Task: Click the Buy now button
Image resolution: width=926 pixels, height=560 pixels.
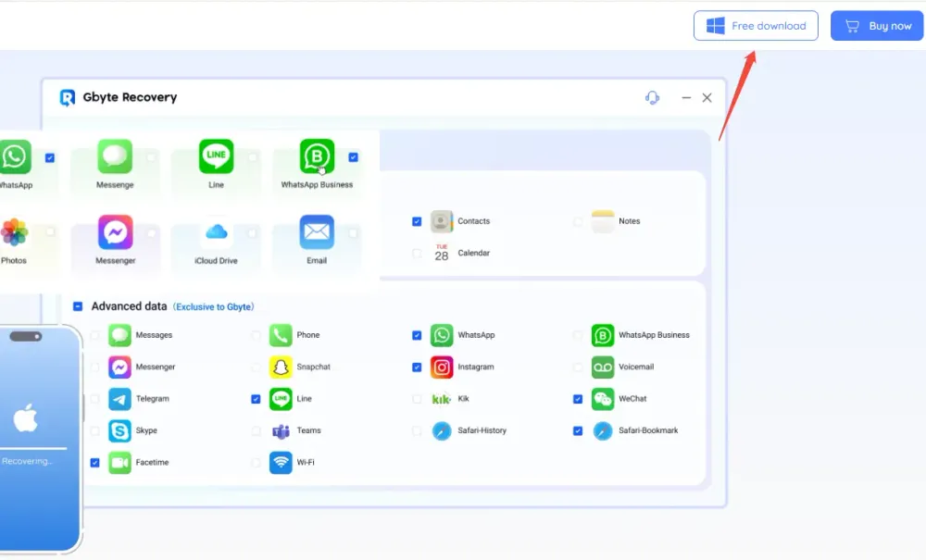Action: (876, 25)
